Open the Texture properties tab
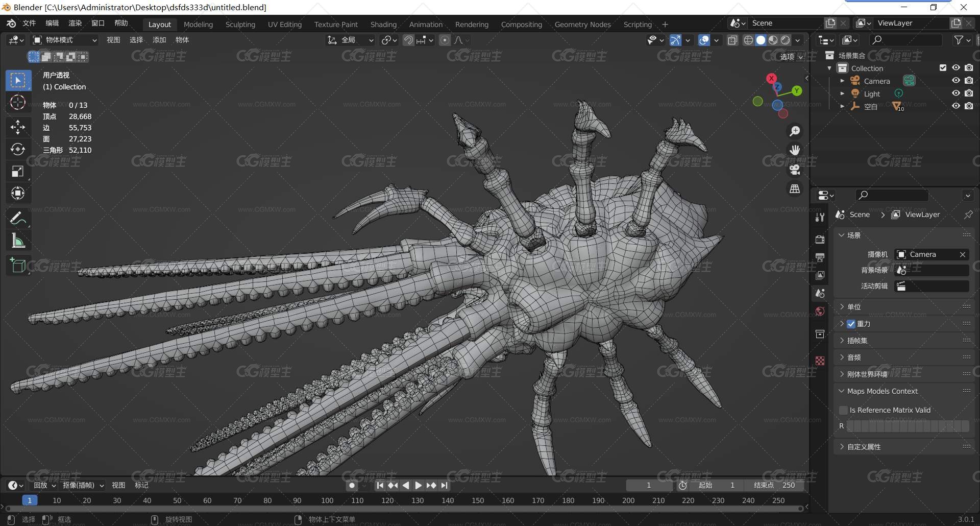 tap(820, 361)
